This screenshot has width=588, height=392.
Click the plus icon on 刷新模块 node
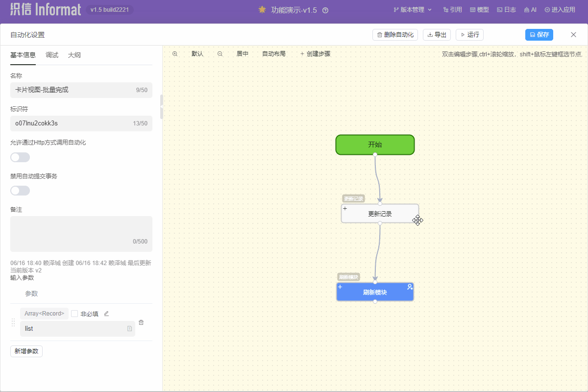pyautogui.click(x=340, y=287)
